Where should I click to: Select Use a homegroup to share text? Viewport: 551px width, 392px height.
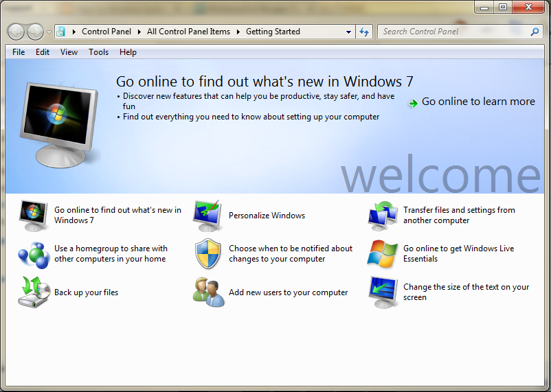point(111,253)
